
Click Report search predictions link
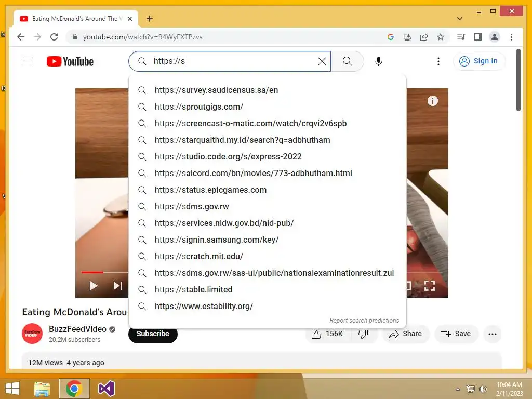pos(364,320)
